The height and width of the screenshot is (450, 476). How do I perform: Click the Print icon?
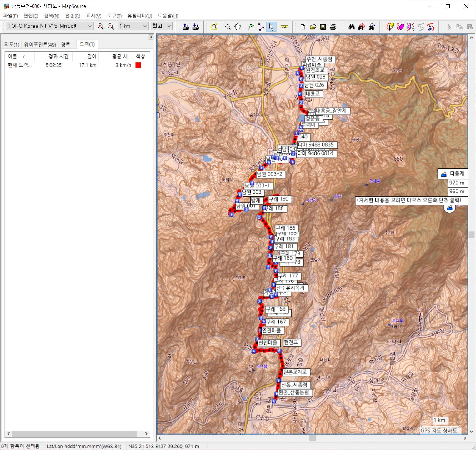click(x=333, y=27)
